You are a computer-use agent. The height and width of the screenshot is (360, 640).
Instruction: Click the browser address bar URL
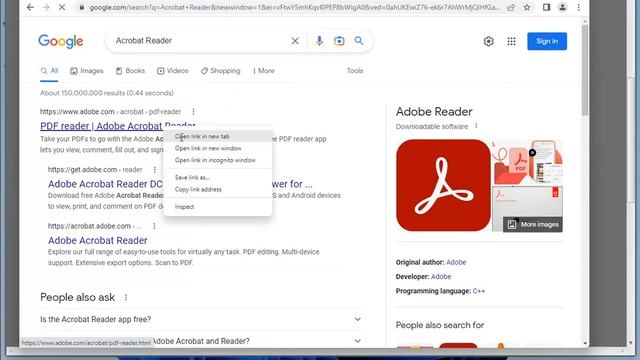click(294, 7)
